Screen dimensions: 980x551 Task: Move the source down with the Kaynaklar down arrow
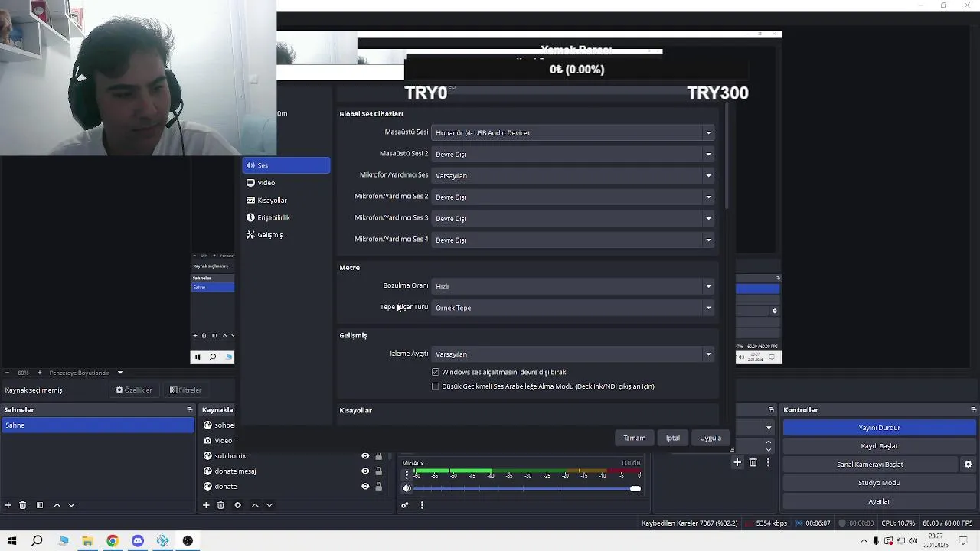point(269,505)
